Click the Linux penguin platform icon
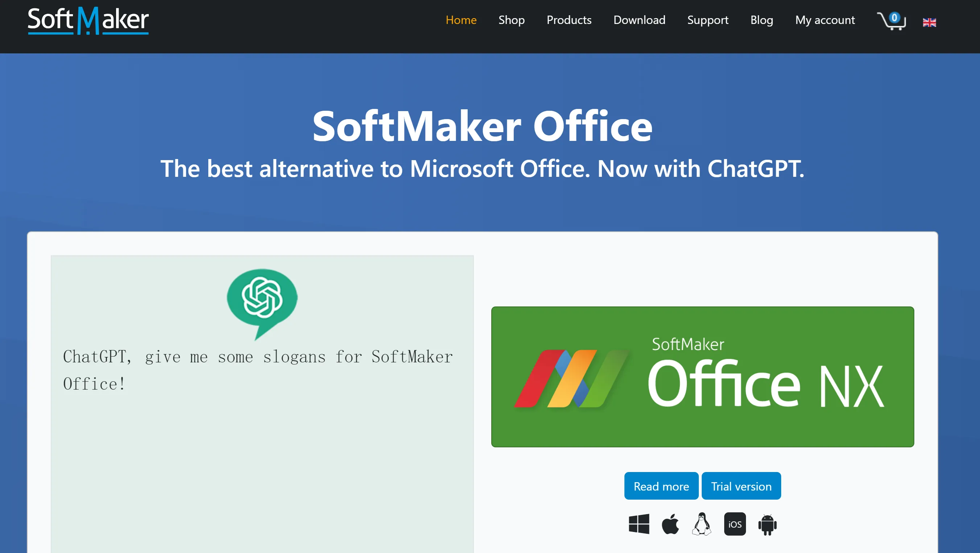 click(x=701, y=524)
